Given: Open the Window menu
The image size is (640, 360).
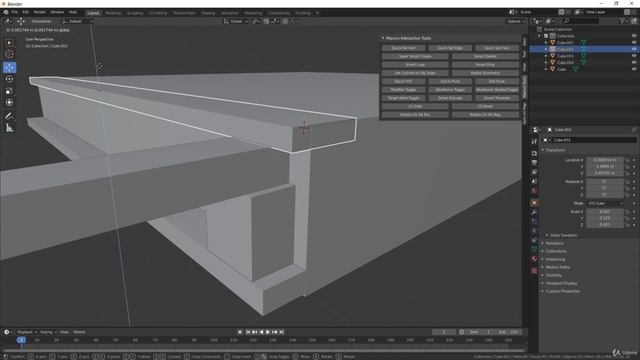Looking at the screenshot, I should (57, 12).
